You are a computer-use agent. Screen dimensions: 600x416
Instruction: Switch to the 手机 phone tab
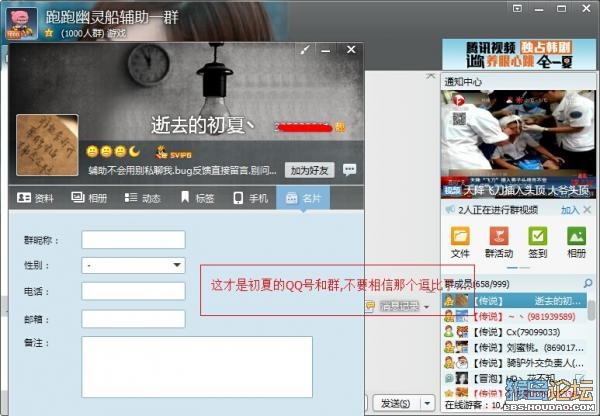pos(251,198)
